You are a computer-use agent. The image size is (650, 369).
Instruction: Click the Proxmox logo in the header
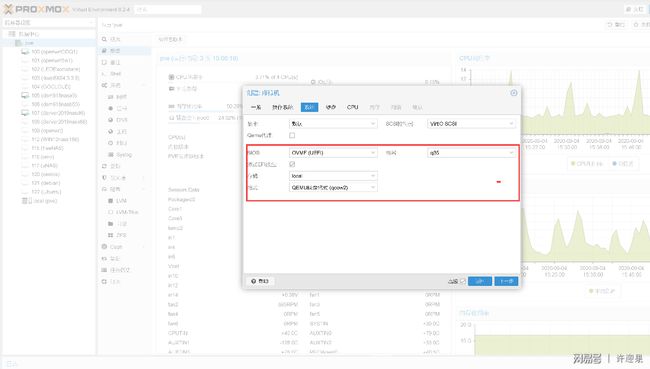[x=36, y=9]
